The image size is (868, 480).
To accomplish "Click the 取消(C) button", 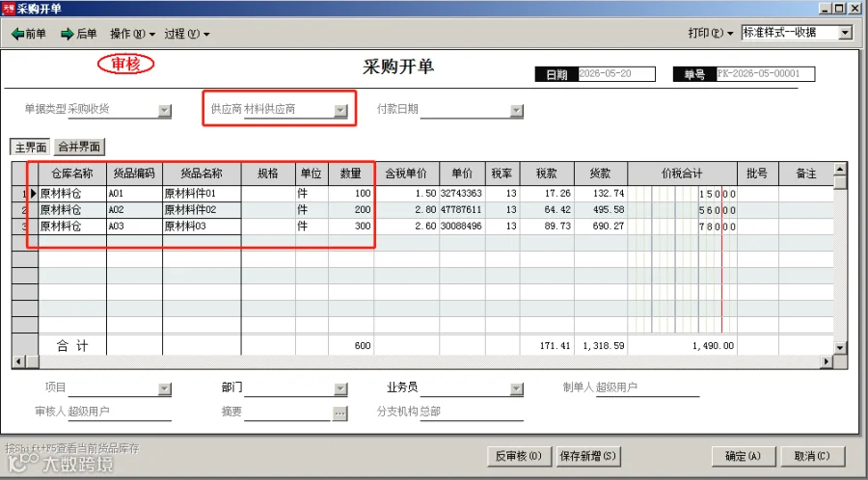I will (813, 456).
